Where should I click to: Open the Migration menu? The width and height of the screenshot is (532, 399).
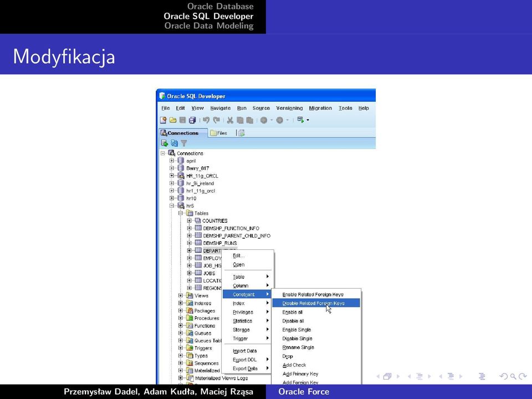[x=320, y=108]
